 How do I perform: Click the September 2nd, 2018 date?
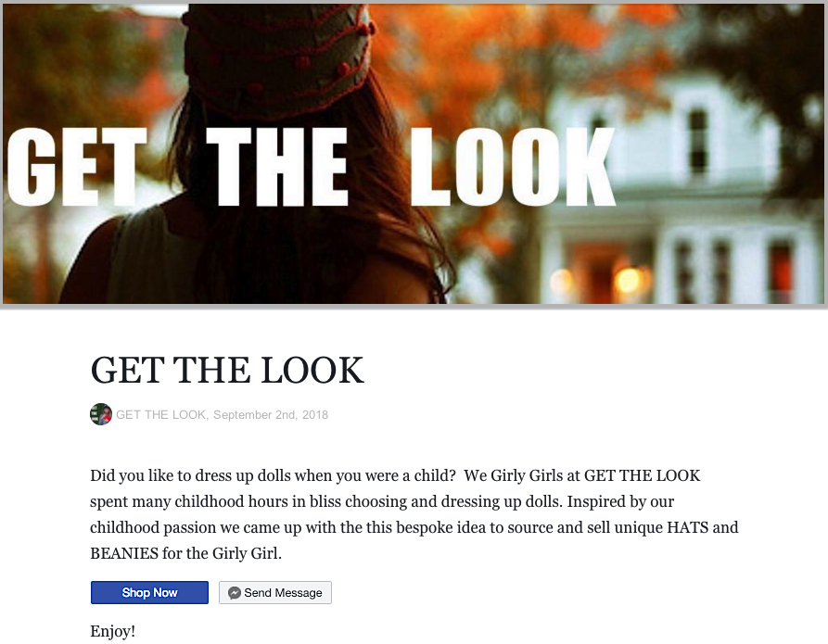[x=271, y=415]
